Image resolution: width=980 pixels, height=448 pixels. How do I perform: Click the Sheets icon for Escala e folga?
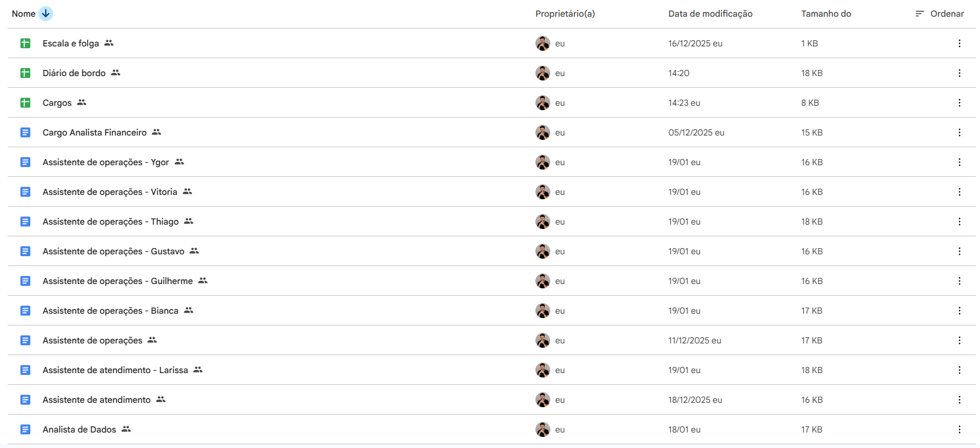pos(25,43)
